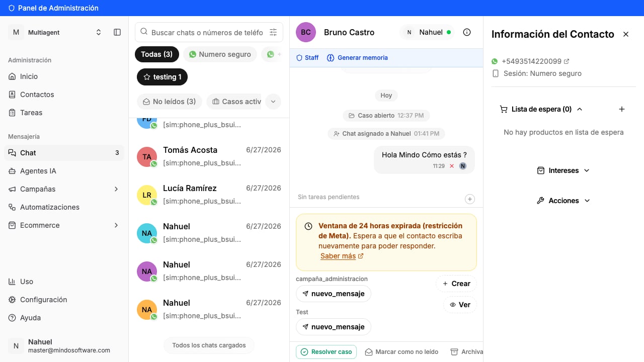Image resolution: width=644 pixels, height=362 pixels.
Task: Open Tareas section
Action: [x=64, y=113]
